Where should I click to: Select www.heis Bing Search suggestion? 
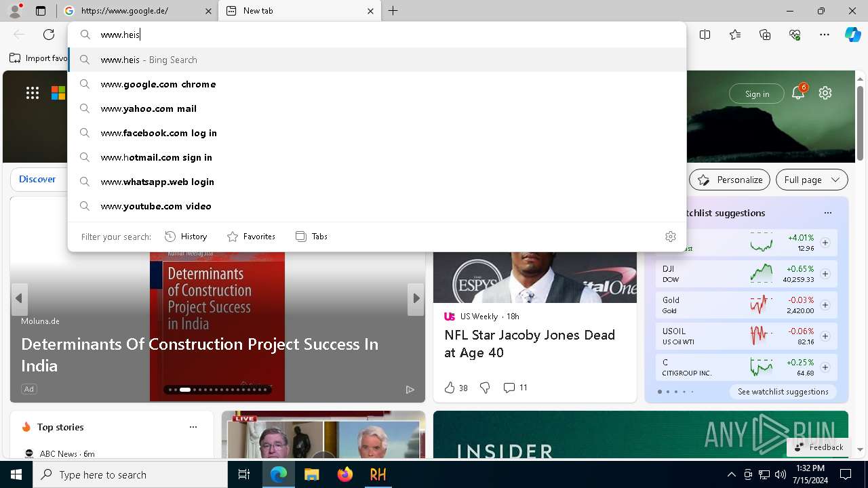[x=377, y=60]
